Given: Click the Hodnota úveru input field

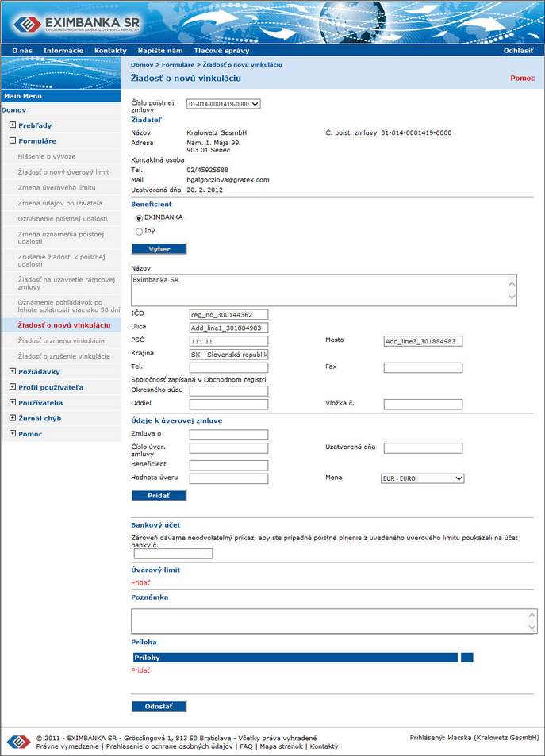Looking at the screenshot, I should pos(228,479).
